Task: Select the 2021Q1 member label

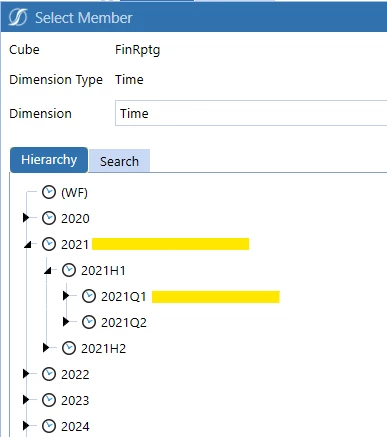Action: pos(124,297)
